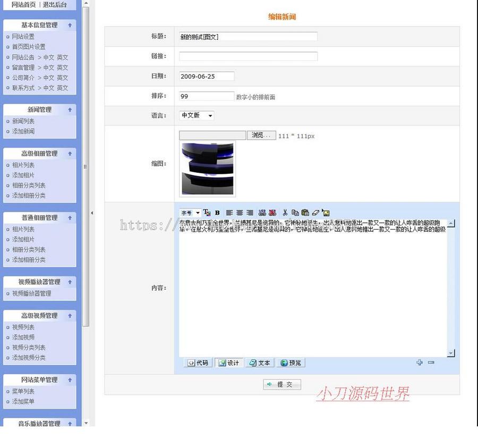
Task: Focus the empty 链接 input field
Action: click(248, 56)
